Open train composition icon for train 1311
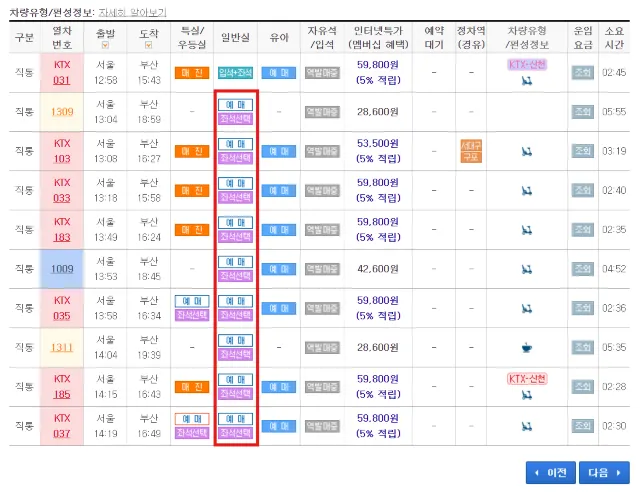Screen dimensions: 640x495 [526, 347]
